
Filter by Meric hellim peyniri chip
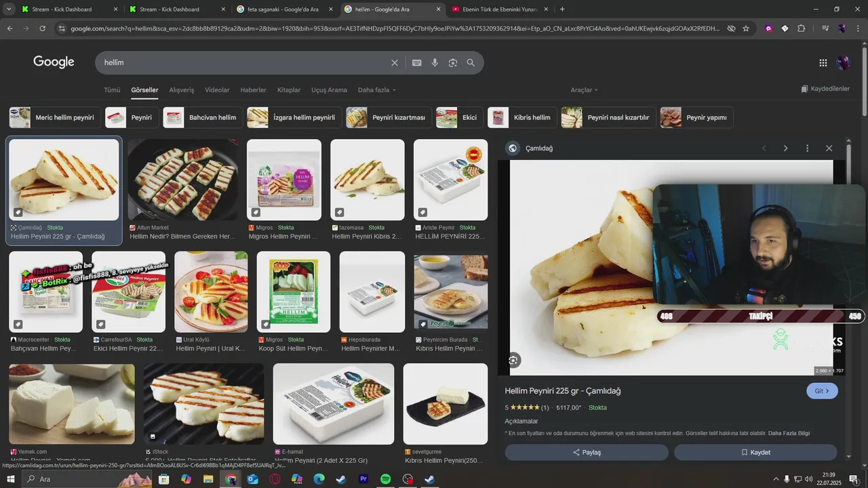56,117
